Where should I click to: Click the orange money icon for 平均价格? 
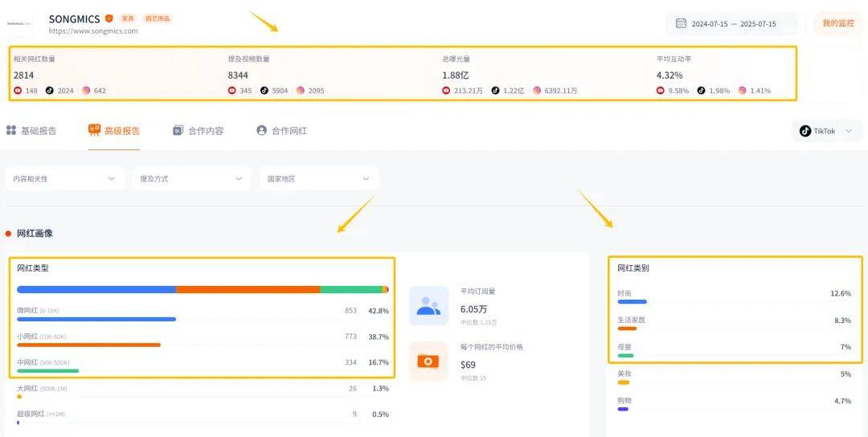(428, 361)
